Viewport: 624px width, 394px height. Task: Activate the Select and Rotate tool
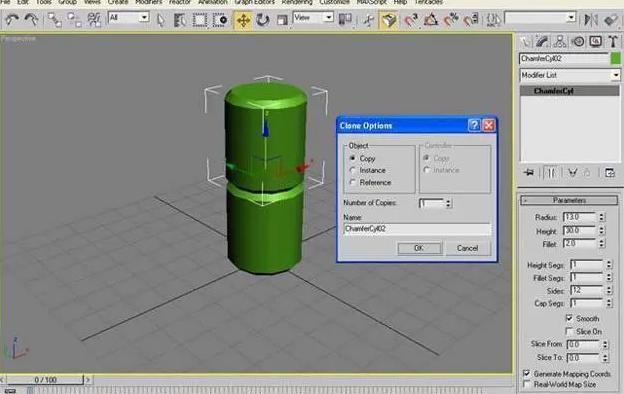[x=263, y=20]
